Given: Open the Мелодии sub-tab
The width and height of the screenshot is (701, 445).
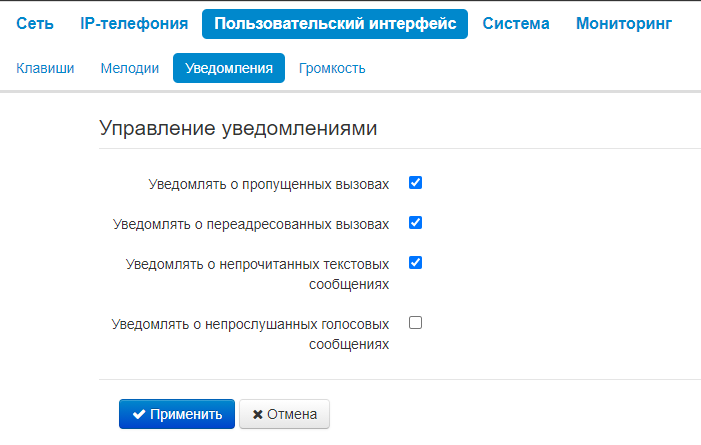Looking at the screenshot, I should (130, 68).
